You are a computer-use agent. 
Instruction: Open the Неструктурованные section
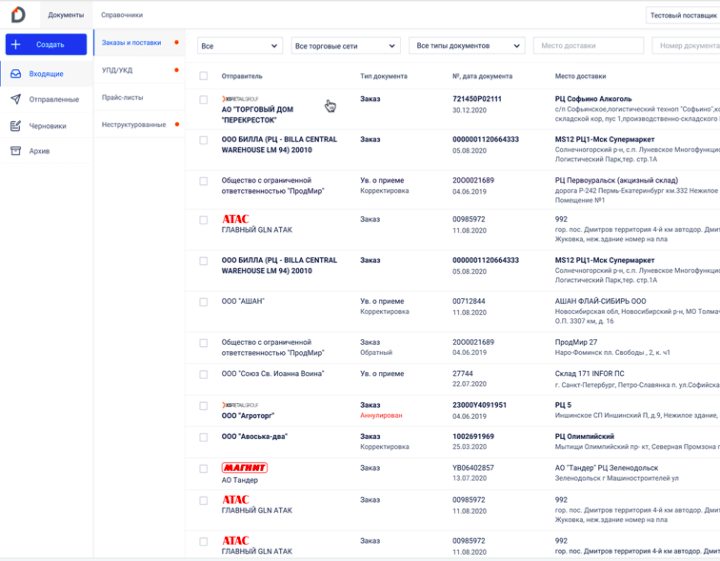(x=139, y=124)
